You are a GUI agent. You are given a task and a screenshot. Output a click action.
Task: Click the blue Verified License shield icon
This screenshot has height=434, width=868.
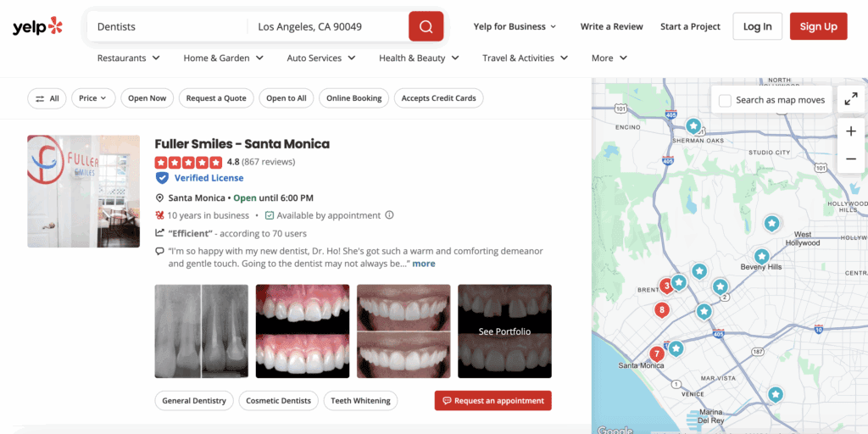162,178
